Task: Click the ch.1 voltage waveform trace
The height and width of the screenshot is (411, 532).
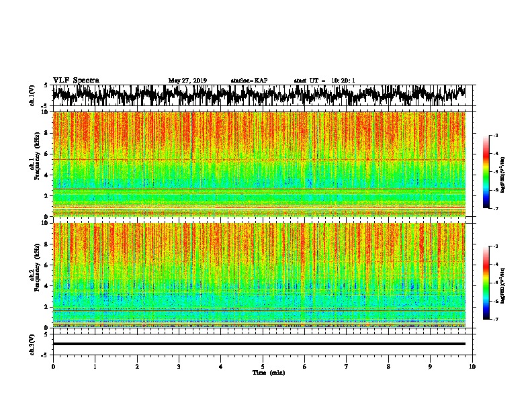Action: click(x=259, y=95)
